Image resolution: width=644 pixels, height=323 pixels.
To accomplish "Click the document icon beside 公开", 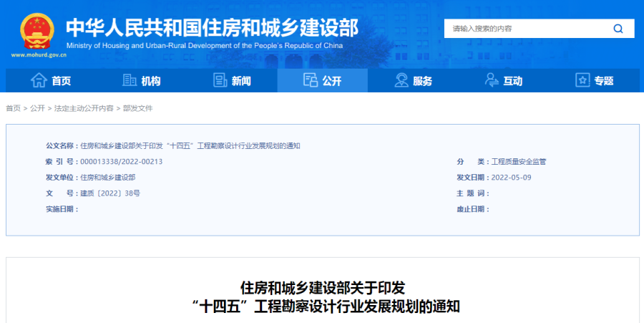I will (x=311, y=79).
